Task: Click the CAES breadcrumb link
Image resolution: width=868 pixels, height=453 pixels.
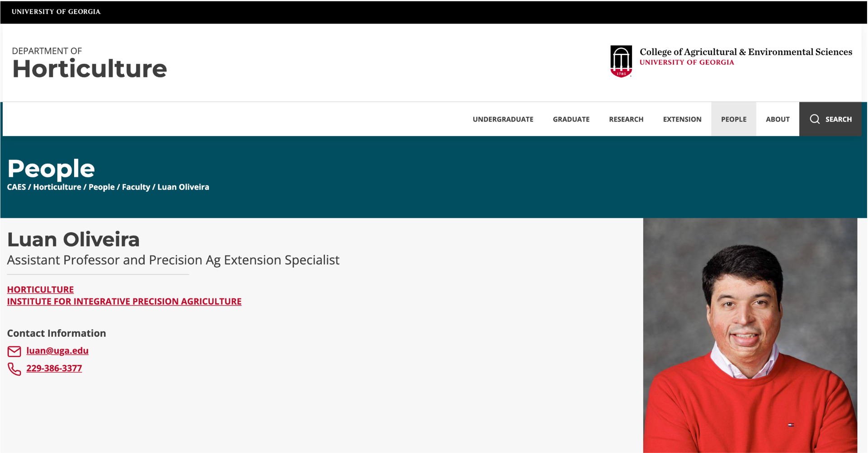Action: point(16,187)
